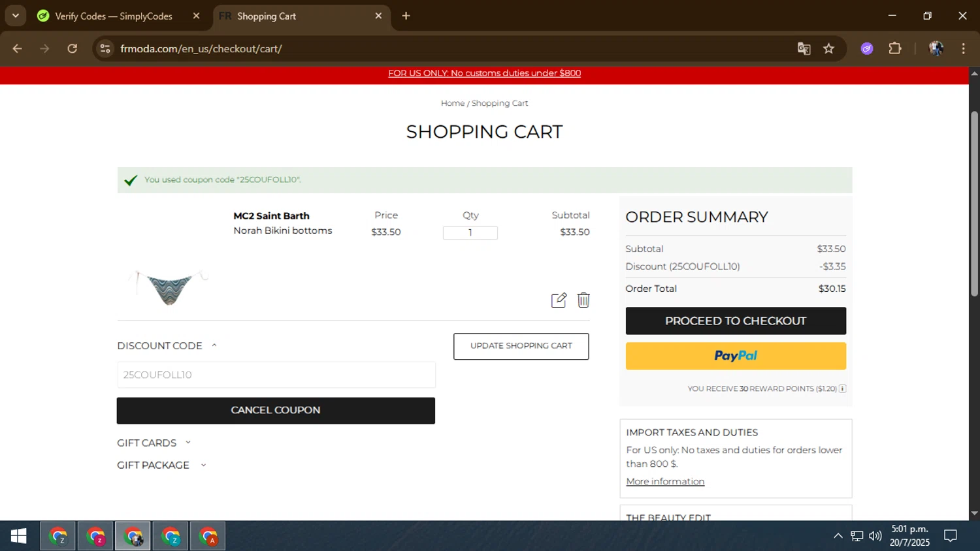Click the browser address bar URL
Image resolution: width=980 pixels, height=551 pixels.
(x=201, y=49)
